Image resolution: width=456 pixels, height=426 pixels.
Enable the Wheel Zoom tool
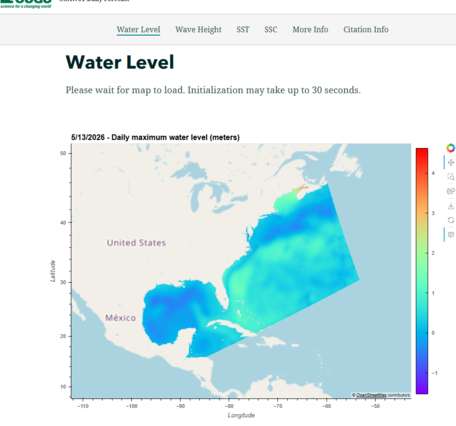pyautogui.click(x=451, y=191)
